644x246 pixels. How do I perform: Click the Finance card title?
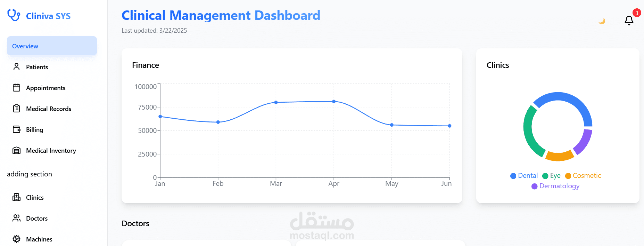pos(146,65)
